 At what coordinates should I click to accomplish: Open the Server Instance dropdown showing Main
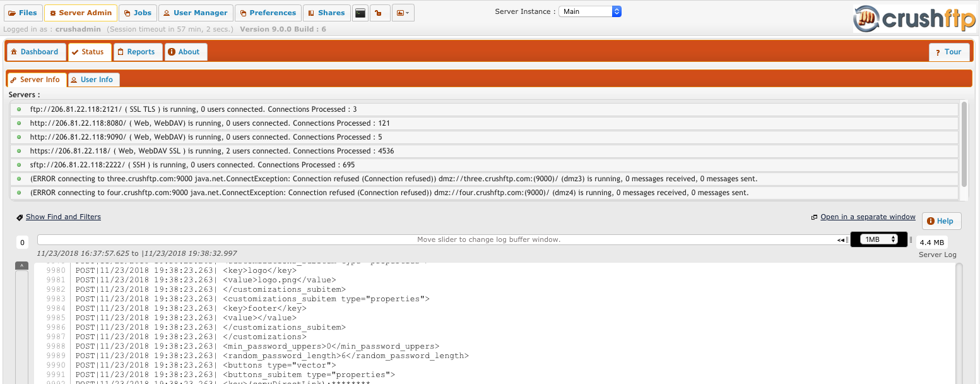click(589, 10)
